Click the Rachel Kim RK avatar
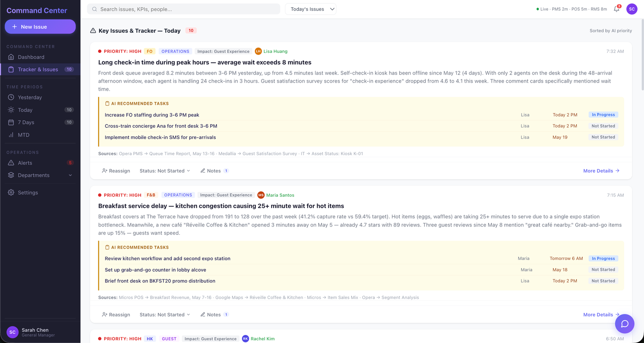 coord(246,339)
